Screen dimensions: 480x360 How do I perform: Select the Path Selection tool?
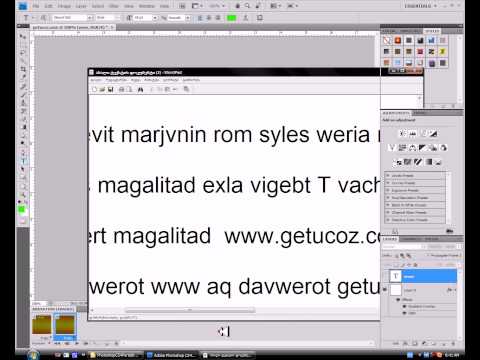[x=23, y=170]
